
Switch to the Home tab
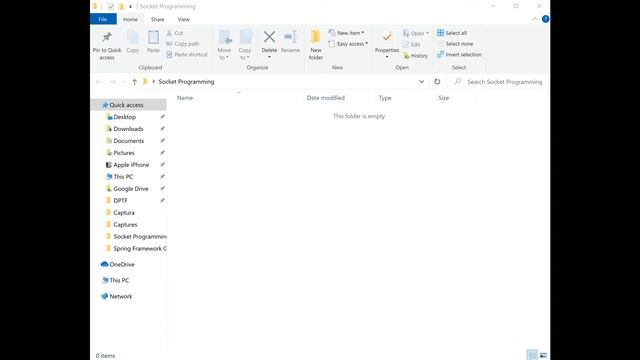click(130, 19)
